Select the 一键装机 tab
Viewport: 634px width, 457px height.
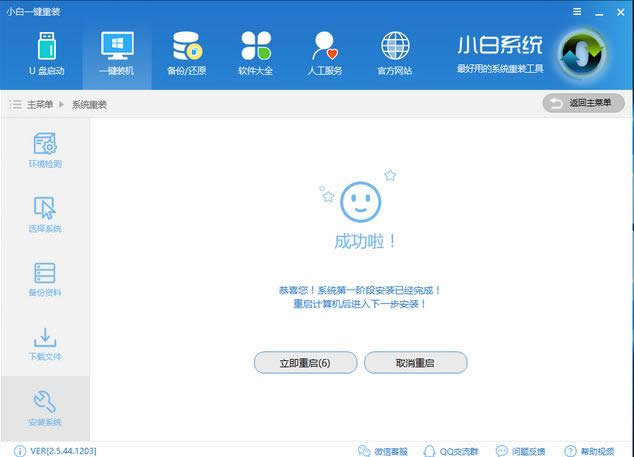point(117,53)
